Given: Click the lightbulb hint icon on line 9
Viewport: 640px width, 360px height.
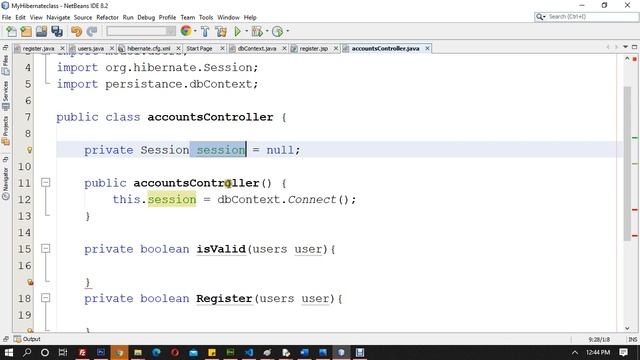Looking at the screenshot, I should pyautogui.click(x=29, y=150).
